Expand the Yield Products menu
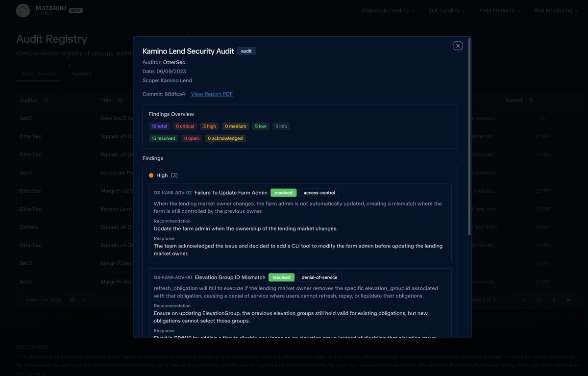This screenshot has height=376, width=588. [500, 11]
